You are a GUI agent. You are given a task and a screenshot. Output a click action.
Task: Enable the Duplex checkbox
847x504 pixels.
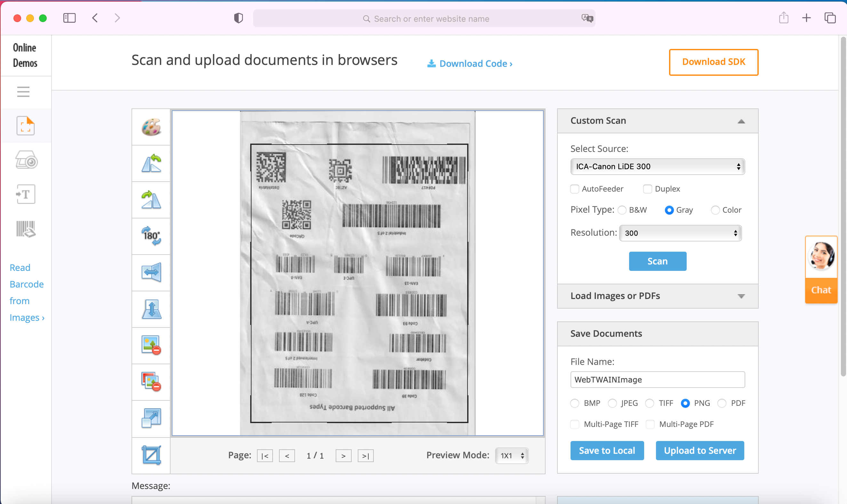tap(648, 189)
